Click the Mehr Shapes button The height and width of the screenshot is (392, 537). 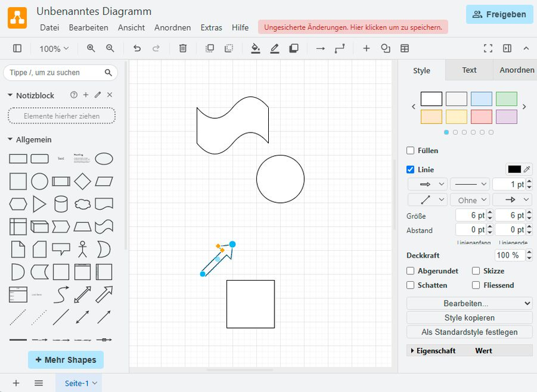65,360
